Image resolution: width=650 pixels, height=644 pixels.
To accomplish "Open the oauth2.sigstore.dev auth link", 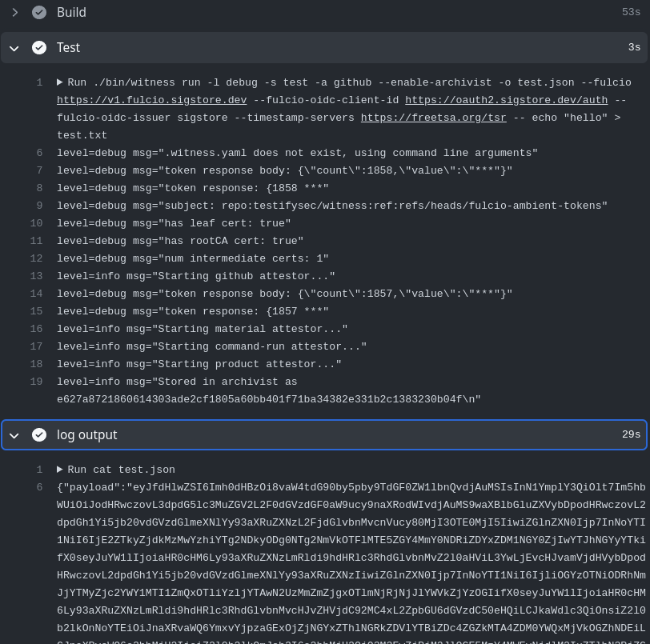I will coord(507,100).
